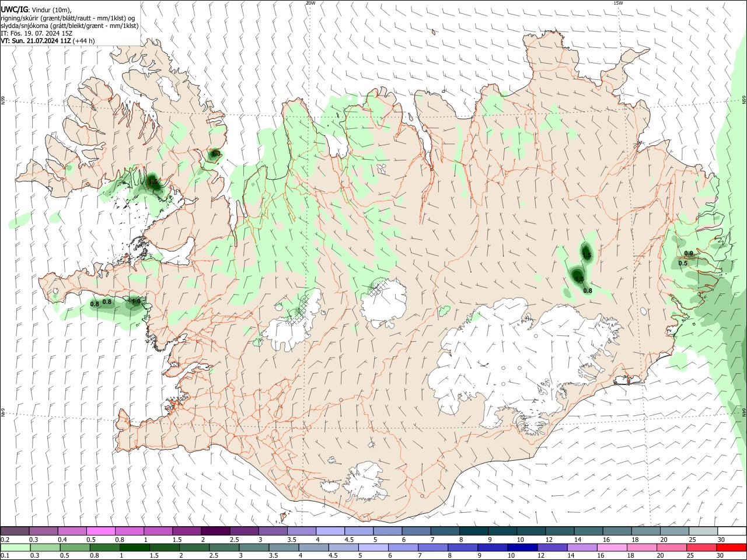The height and width of the screenshot is (560, 747).
Task: Select the '0.1' label on the lower colour scale
Action: point(5,556)
